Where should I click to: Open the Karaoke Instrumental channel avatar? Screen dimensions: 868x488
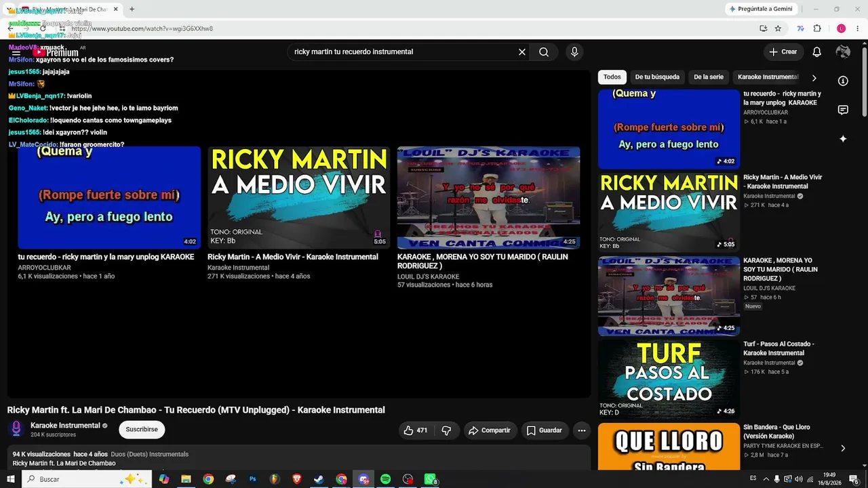pyautogui.click(x=17, y=429)
